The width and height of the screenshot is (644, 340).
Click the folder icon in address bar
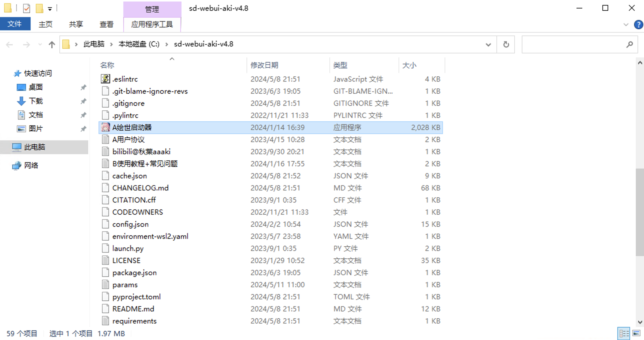(66, 44)
